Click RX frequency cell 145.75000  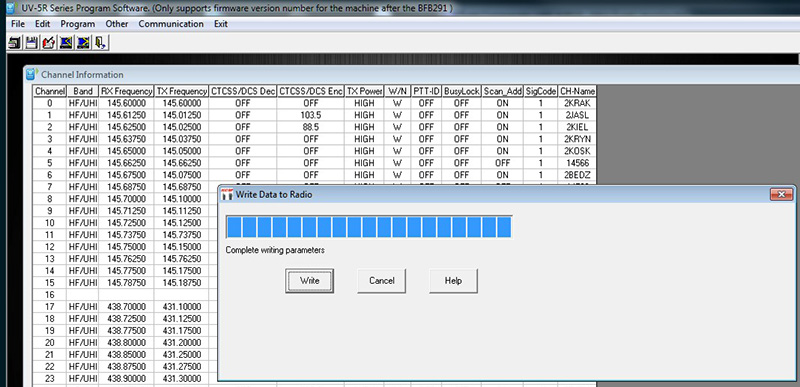tap(126, 247)
